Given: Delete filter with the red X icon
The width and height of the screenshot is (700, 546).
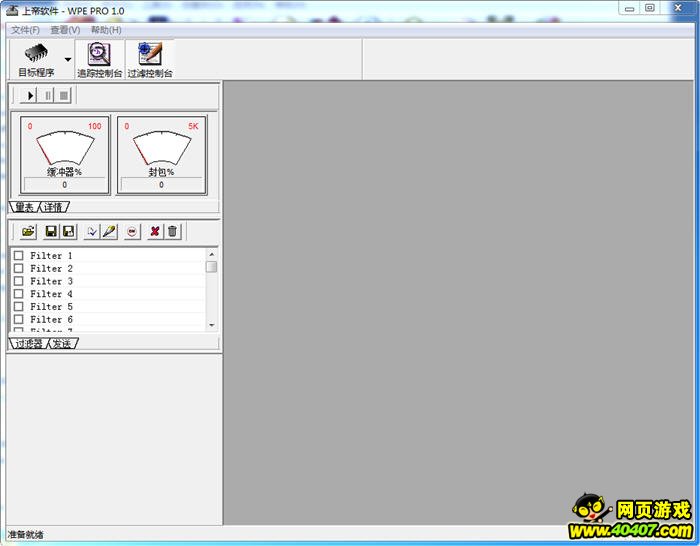Looking at the screenshot, I should pos(155,231).
